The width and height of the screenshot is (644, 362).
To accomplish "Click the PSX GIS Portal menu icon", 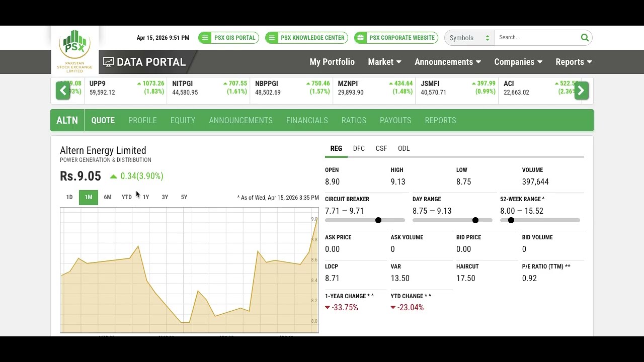I will pos(205,38).
